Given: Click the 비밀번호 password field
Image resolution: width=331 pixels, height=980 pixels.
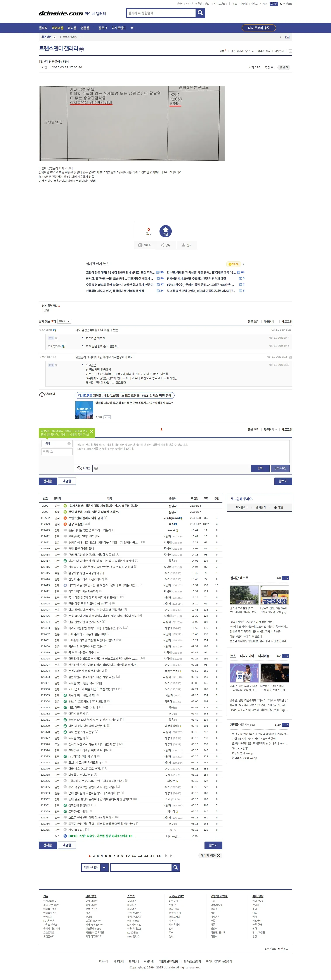Looking at the screenshot, I should [57, 452].
